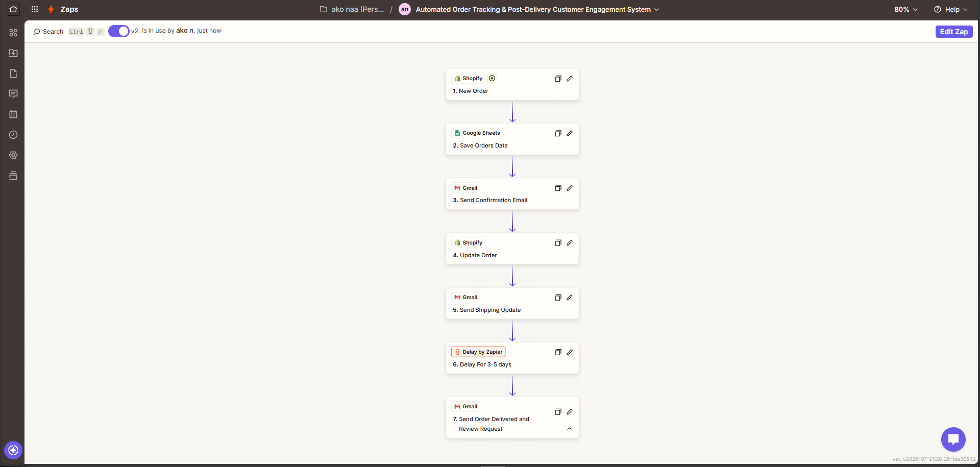Open the Help dropdown menu

950,9
